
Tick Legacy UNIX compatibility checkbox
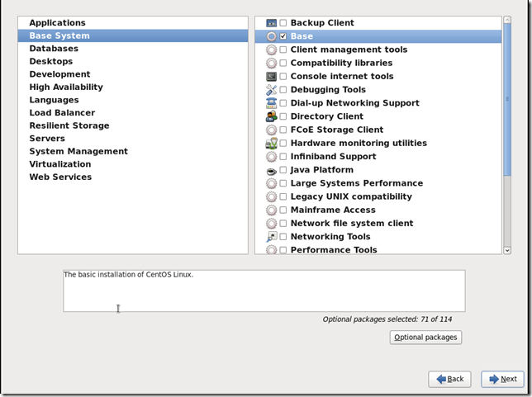(x=283, y=196)
